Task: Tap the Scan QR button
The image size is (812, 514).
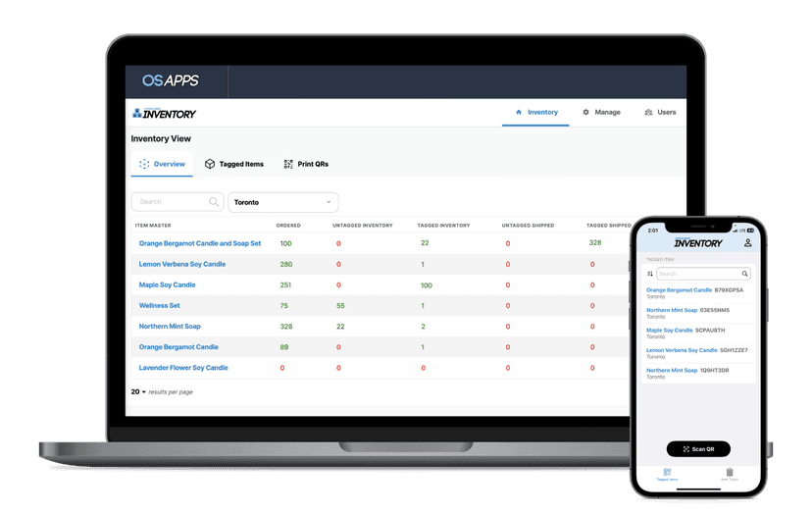Action: point(698,448)
